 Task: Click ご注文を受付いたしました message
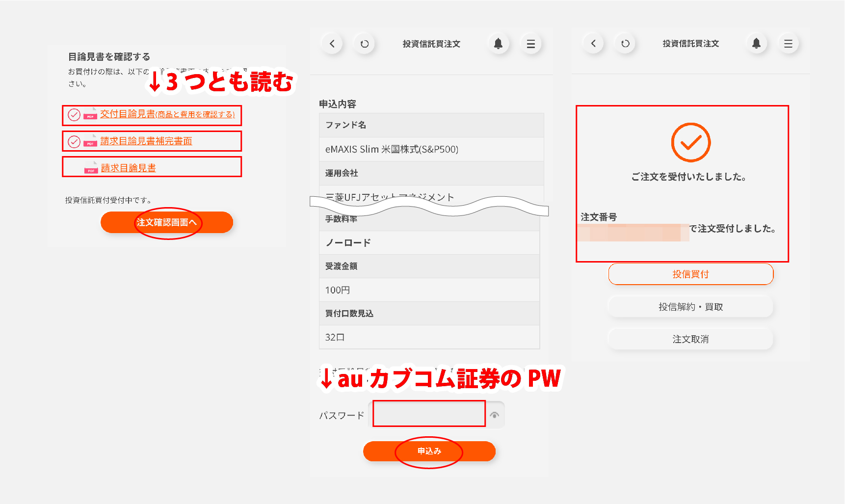pos(689,177)
